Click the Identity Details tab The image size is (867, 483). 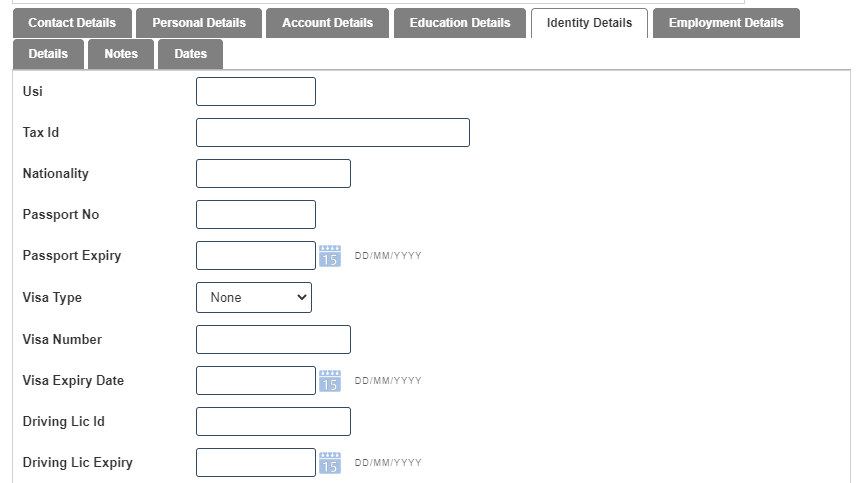tap(589, 23)
